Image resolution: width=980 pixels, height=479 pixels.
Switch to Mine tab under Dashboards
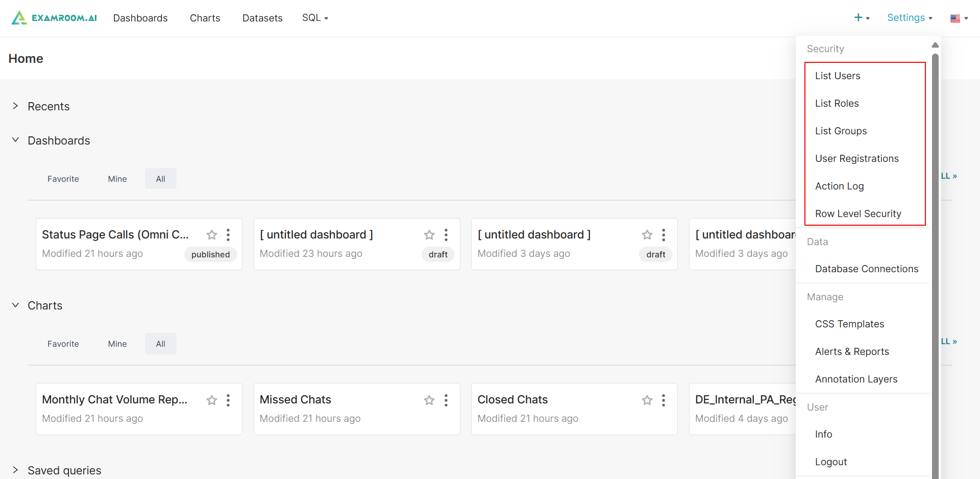117,179
